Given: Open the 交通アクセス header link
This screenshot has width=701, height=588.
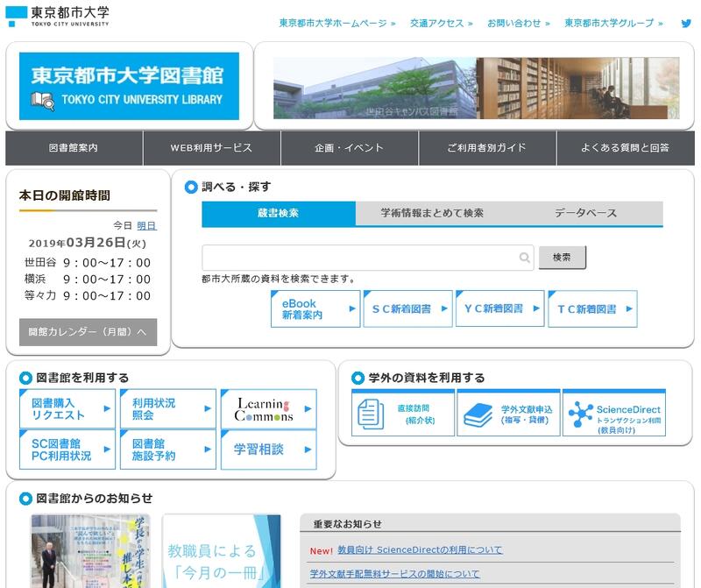Looking at the screenshot, I should (441, 23).
